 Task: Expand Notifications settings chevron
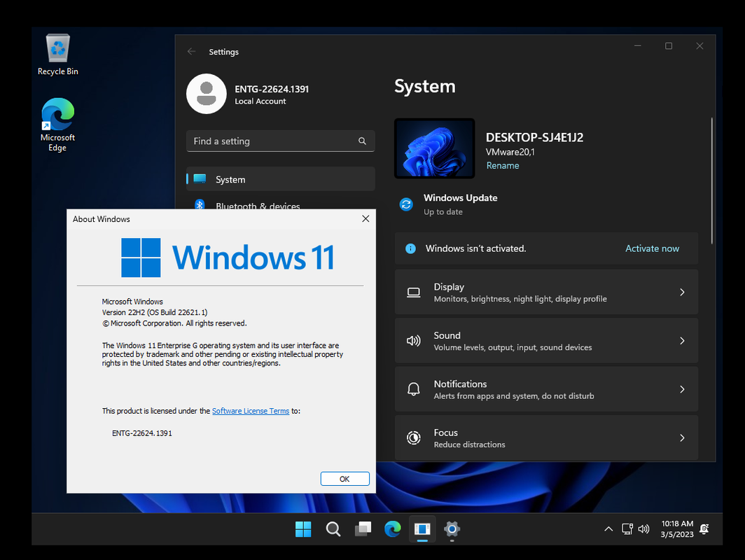(x=682, y=389)
